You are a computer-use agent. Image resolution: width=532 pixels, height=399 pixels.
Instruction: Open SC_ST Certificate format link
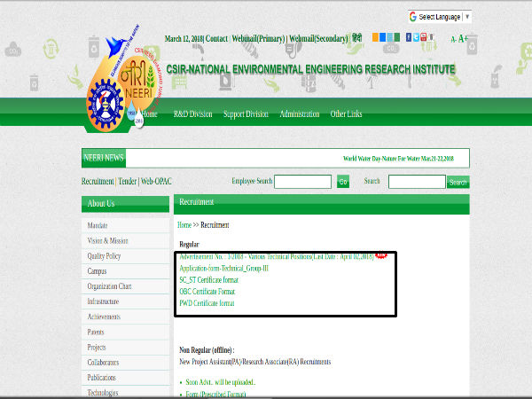208,280
